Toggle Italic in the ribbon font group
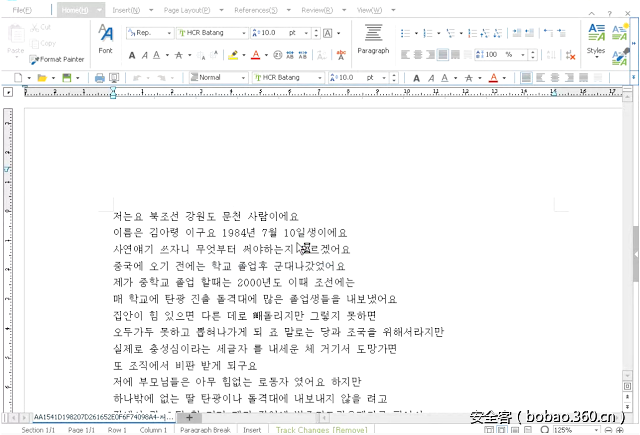640x435 pixels. (x=144, y=55)
